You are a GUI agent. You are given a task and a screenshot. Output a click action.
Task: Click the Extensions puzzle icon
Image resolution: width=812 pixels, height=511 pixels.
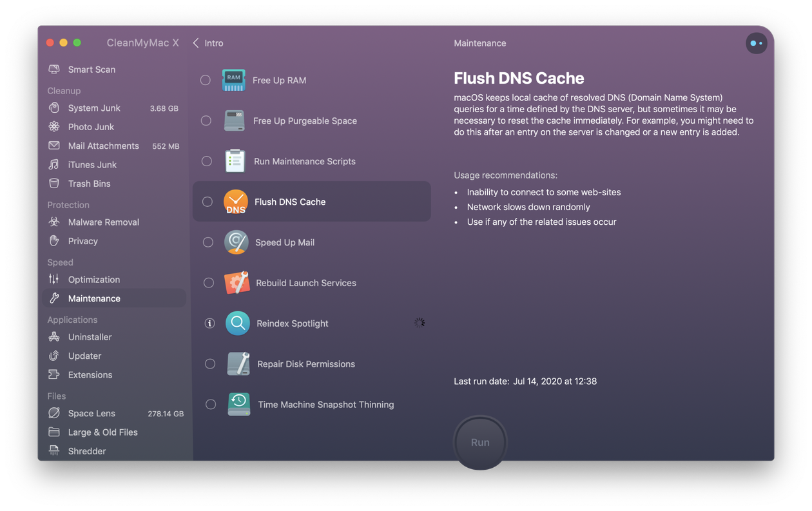[x=54, y=374]
